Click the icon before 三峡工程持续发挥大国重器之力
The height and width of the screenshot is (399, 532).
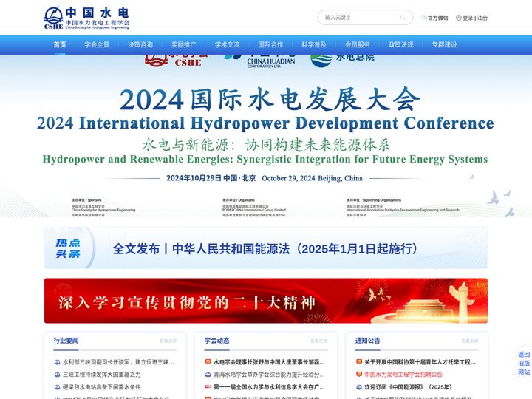tap(58, 375)
